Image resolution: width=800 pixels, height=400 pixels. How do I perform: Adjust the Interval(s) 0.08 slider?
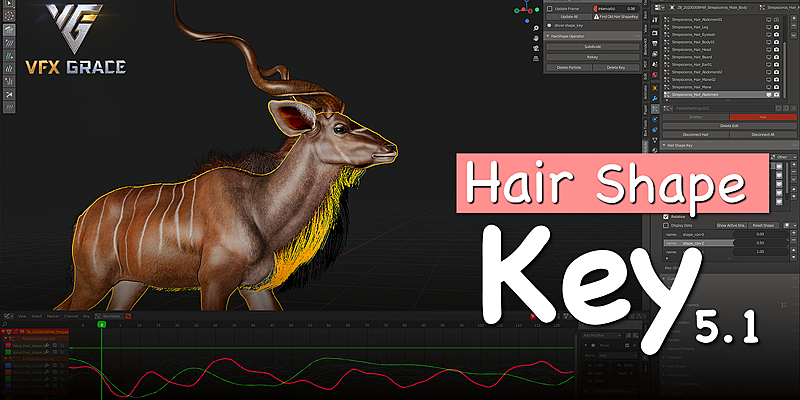616,9
